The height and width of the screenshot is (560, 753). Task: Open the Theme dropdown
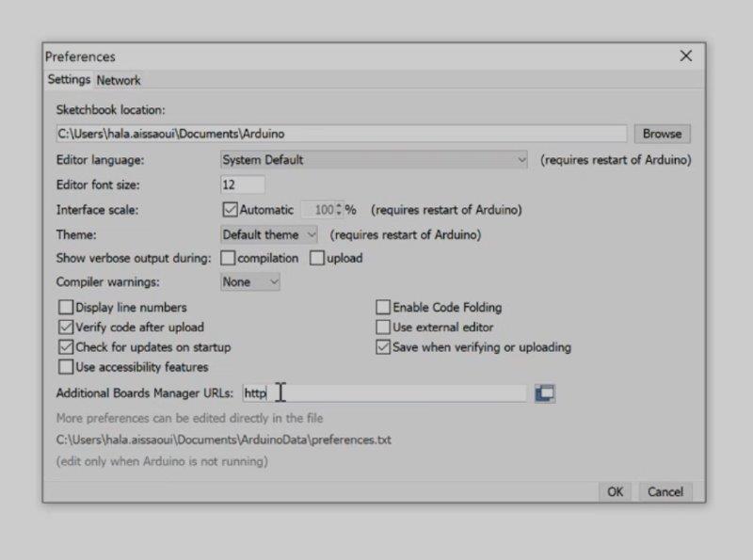click(x=269, y=235)
